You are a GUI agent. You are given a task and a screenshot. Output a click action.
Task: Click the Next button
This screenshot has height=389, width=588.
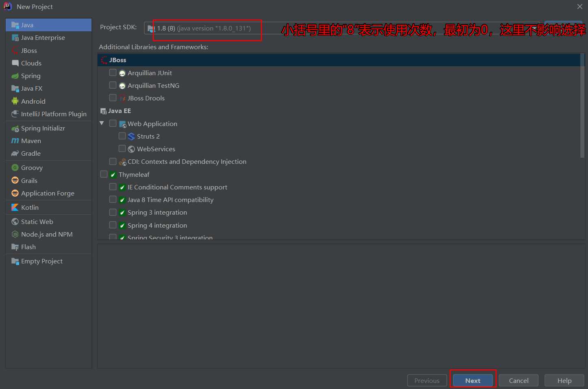pyautogui.click(x=473, y=380)
